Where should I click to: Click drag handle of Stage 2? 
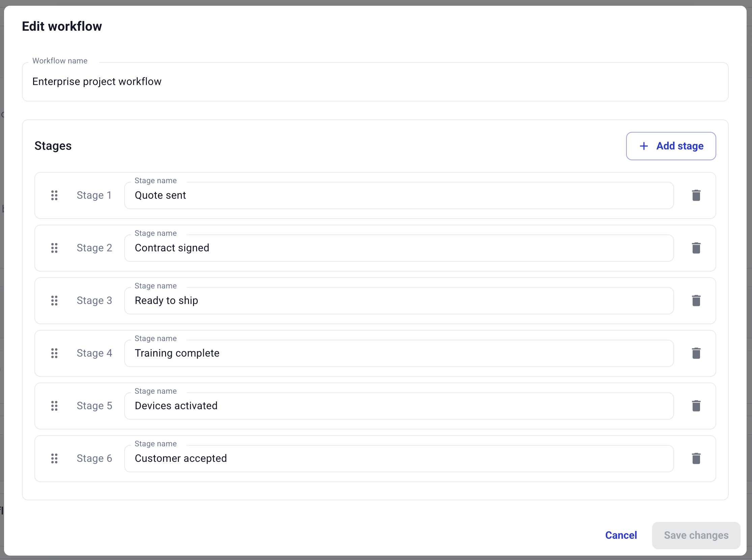pos(54,248)
